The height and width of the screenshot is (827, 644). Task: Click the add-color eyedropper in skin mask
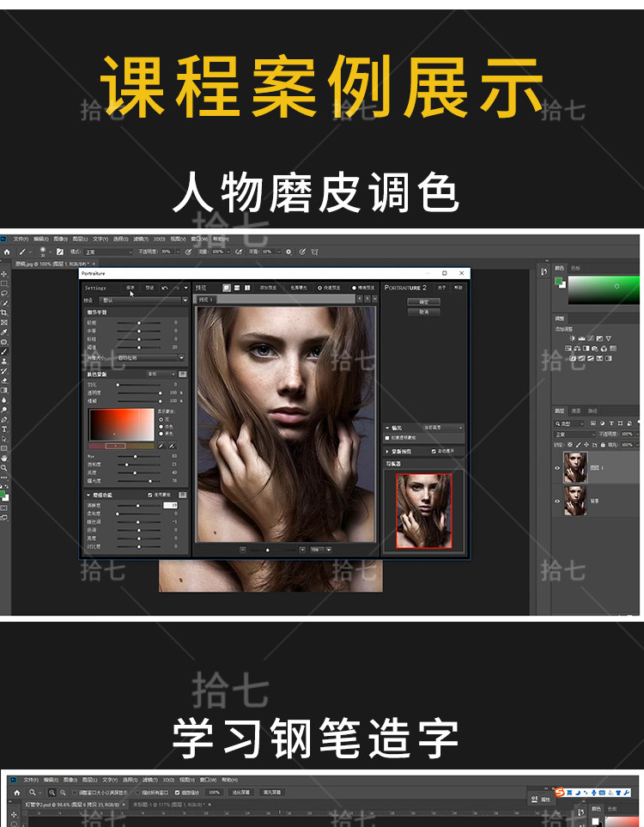pos(162,446)
